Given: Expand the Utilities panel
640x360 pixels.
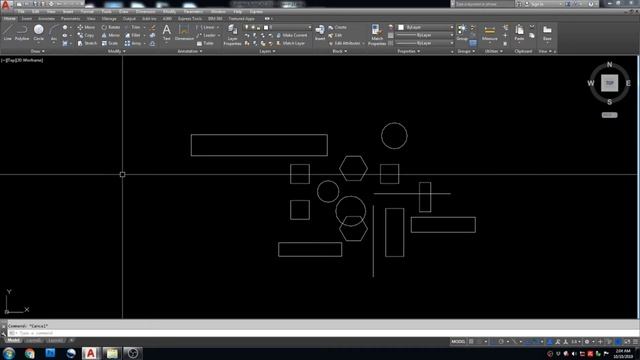Looking at the screenshot, I should tap(493, 51).
